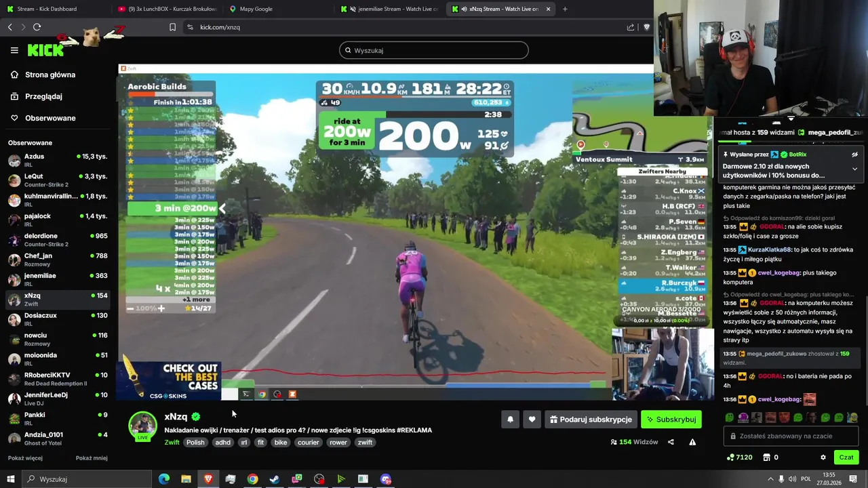Viewport: 868px width, 488px height.
Task: Share the xNzq stream
Action: [x=671, y=442]
